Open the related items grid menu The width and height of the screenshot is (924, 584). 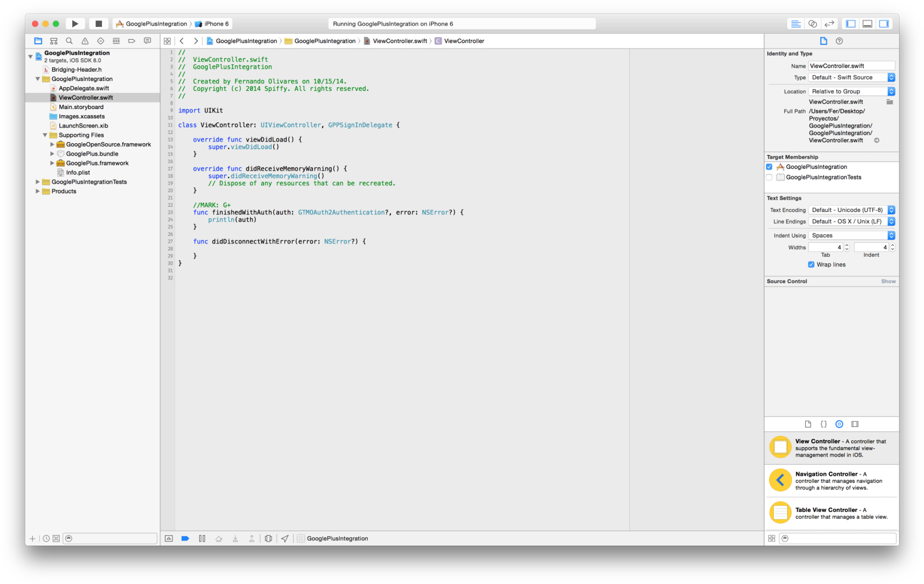pos(167,41)
